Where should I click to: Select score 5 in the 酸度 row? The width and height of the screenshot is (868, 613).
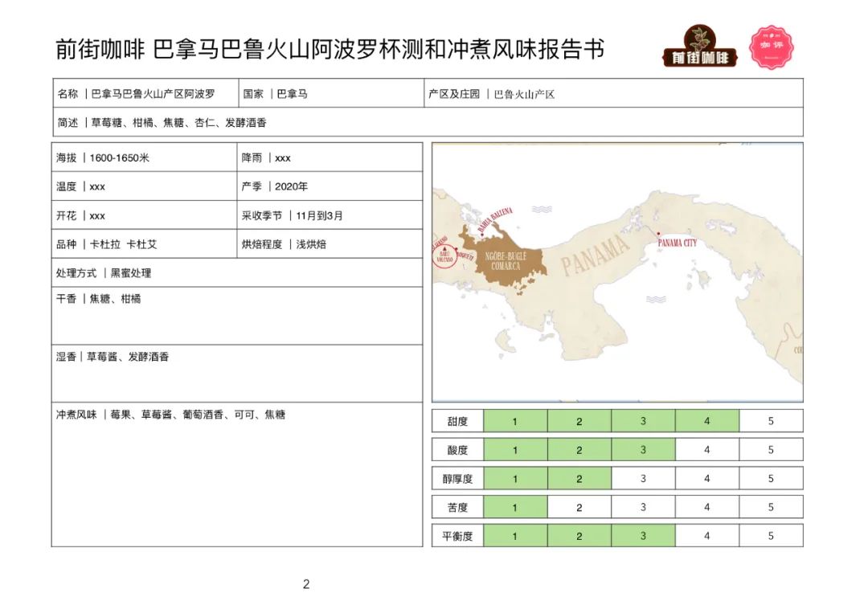771,450
